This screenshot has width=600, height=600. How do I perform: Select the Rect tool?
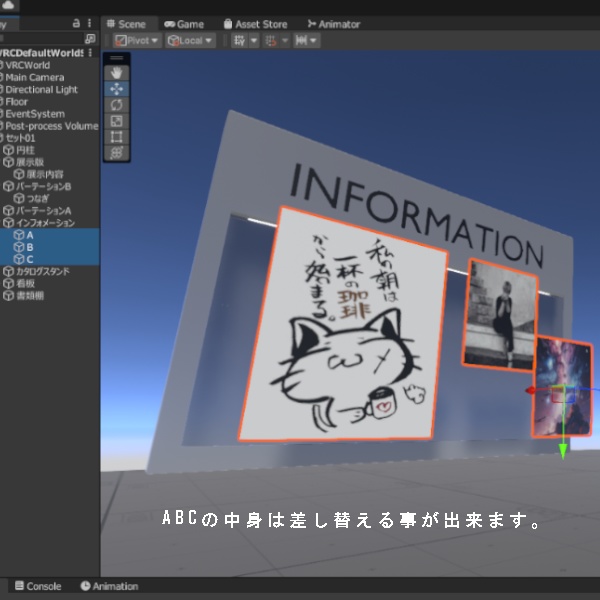tap(116, 137)
